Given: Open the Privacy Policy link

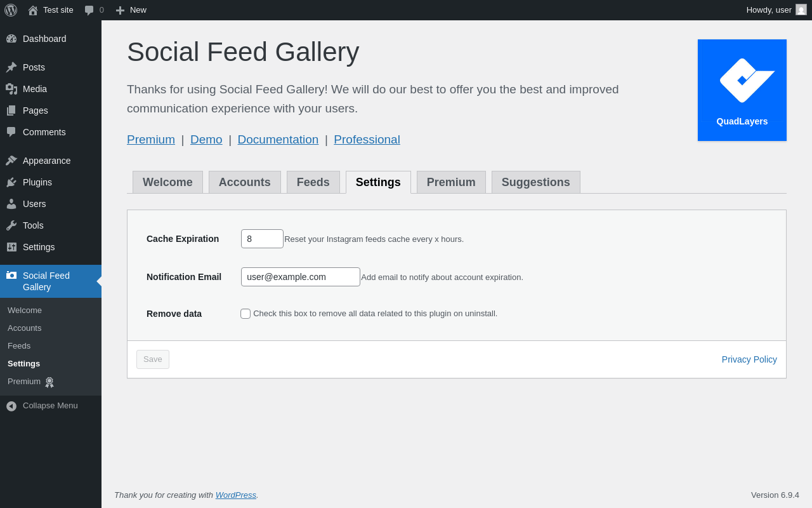Looking at the screenshot, I should click(x=749, y=359).
